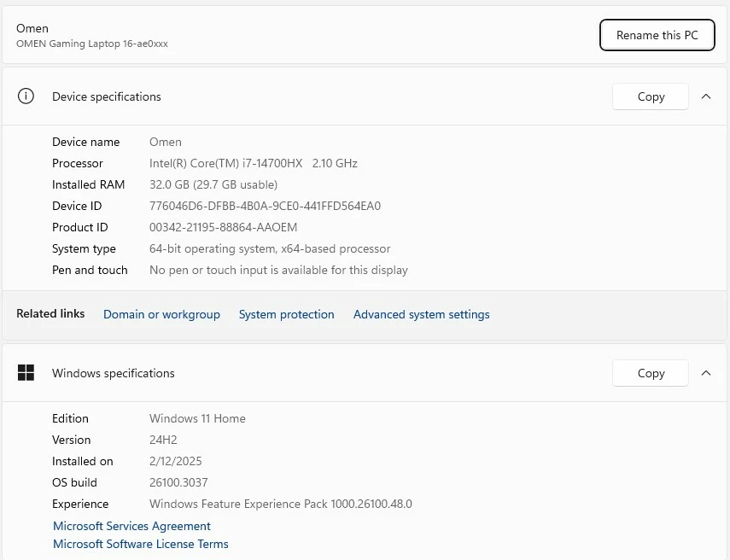Click the Installed on label

point(83,461)
